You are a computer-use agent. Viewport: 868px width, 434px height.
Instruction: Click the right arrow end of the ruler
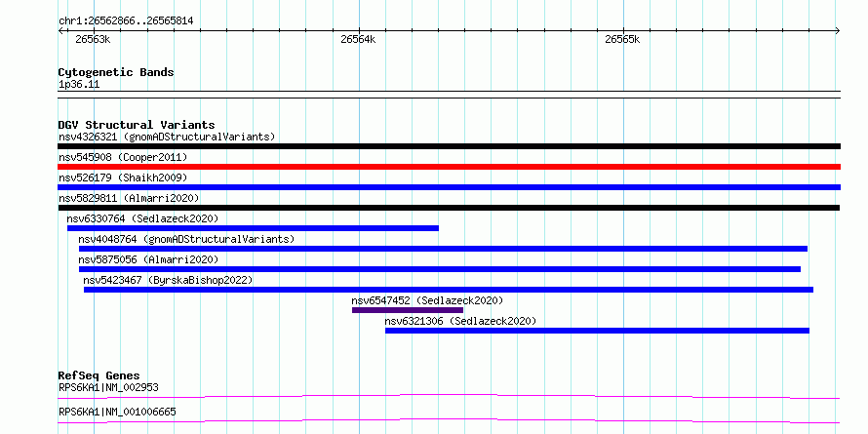(838, 31)
